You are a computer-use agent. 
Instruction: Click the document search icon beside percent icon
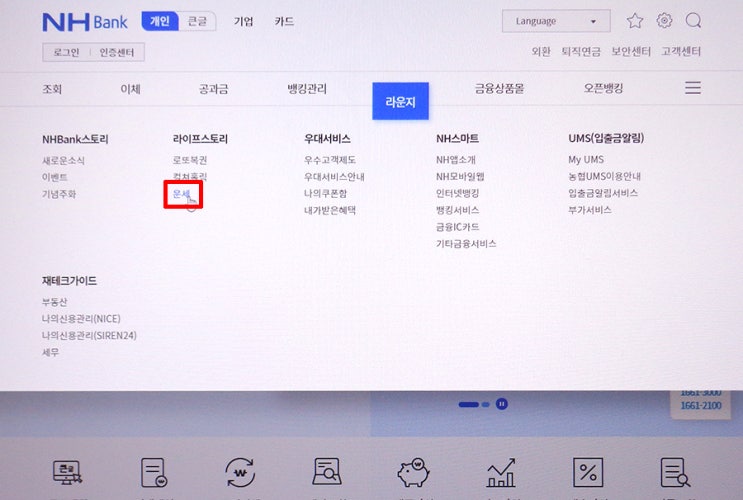click(x=675, y=473)
